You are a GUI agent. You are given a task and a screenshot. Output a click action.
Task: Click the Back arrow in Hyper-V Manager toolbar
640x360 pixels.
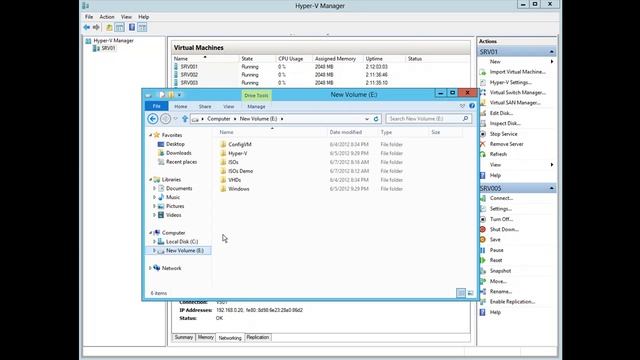click(87, 27)
